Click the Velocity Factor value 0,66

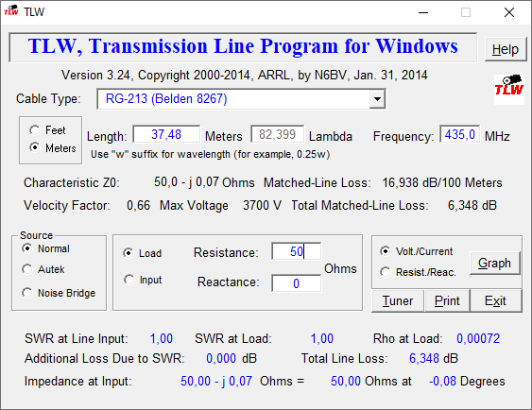(x=138, y=206)
